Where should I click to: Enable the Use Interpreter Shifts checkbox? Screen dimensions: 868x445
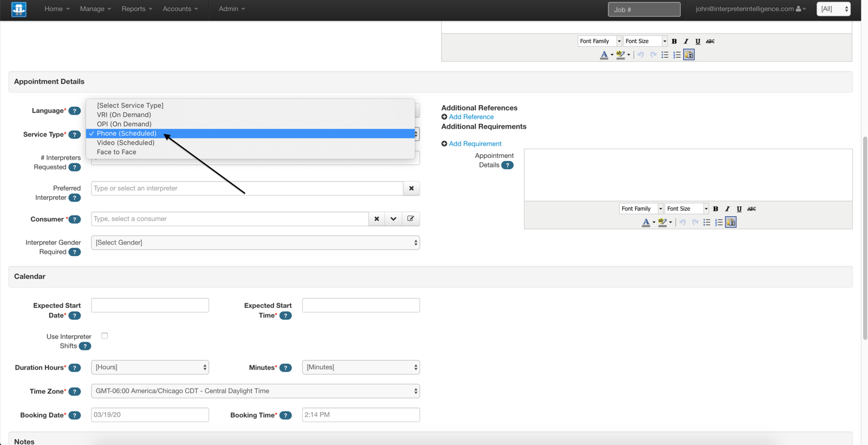pos(104,336)
